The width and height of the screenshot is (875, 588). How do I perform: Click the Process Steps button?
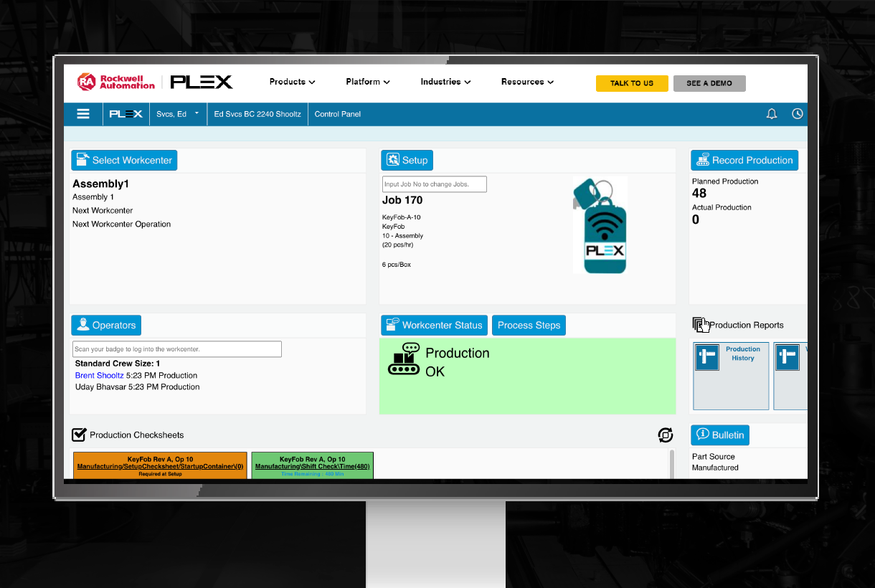click(529, 325)
